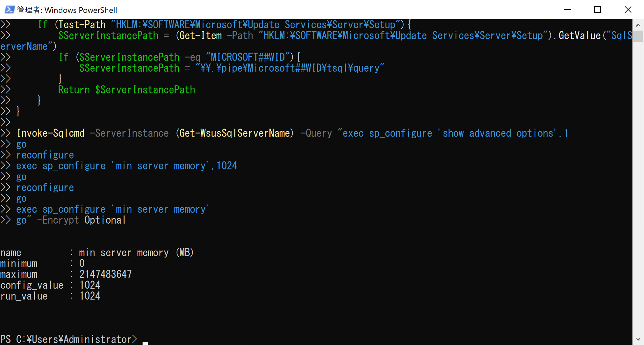The image size is (644, 345).
Task: Select the Return $ServerInstancePath line
Action: click(127, 89)
